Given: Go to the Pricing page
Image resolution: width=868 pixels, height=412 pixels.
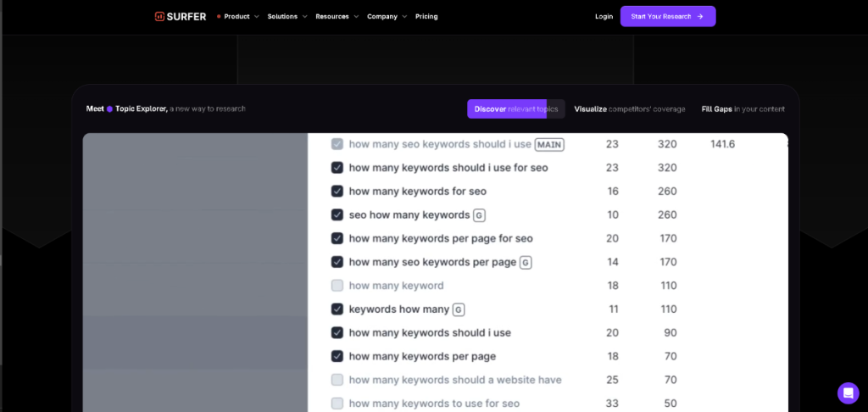Looking at the screenshot, I should coord(426,17).
